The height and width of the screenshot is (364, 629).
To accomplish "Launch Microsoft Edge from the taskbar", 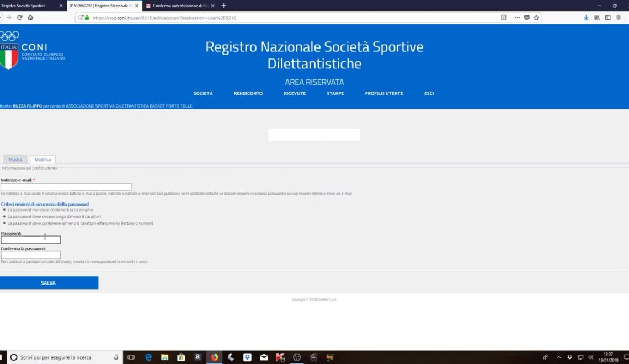I will pyautogui.click(x=148, y=357).
